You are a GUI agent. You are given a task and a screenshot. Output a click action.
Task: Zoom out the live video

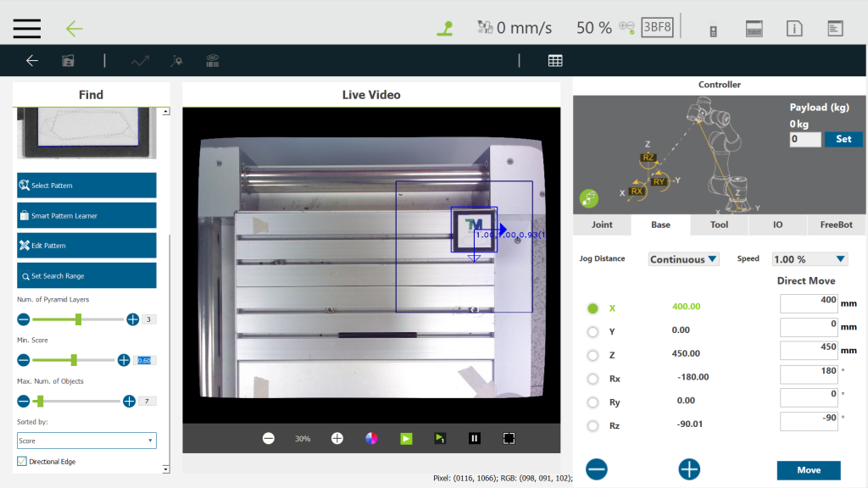pyautogui.click(x=269, y=438)
